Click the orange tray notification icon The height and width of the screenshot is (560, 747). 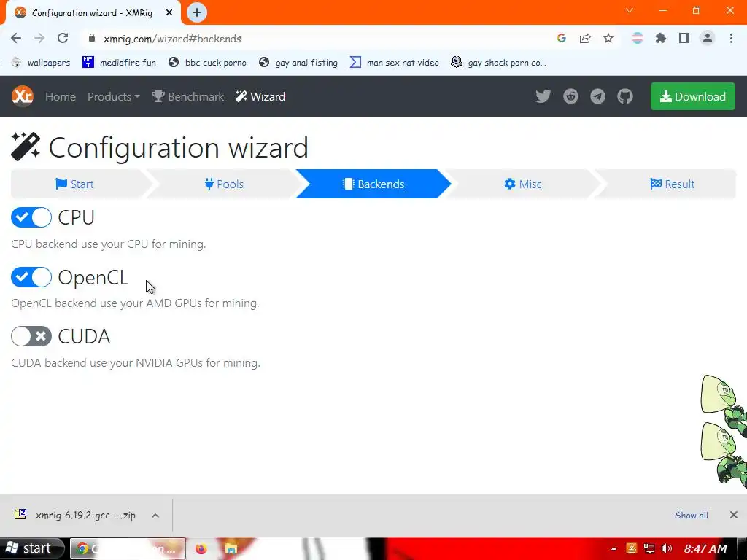pyautogui.click(x=632, y=548)
